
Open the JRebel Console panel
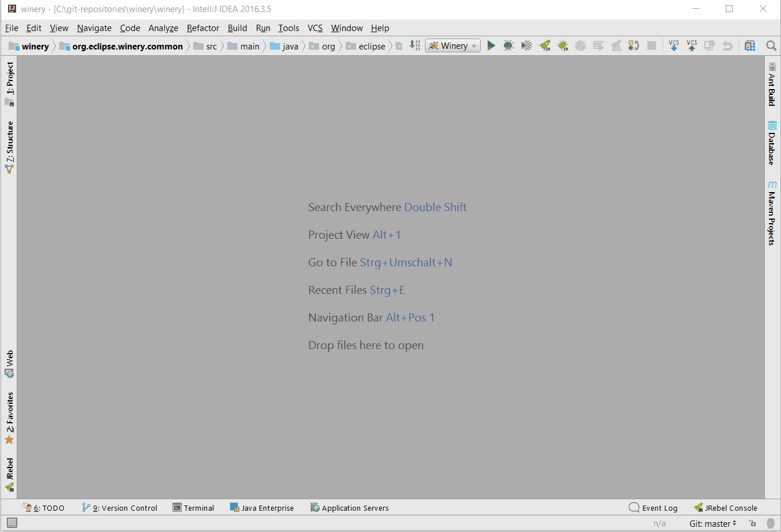tap(726, 508)
